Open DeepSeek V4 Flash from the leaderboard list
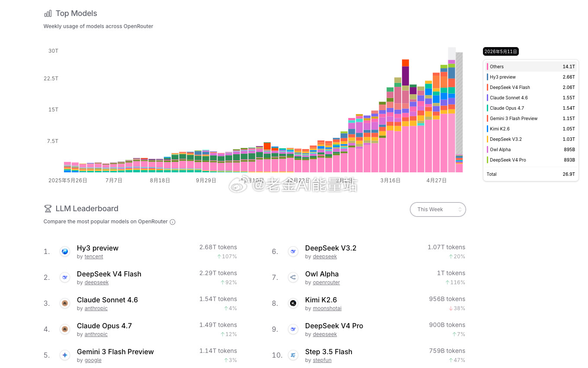 [109, 274]
